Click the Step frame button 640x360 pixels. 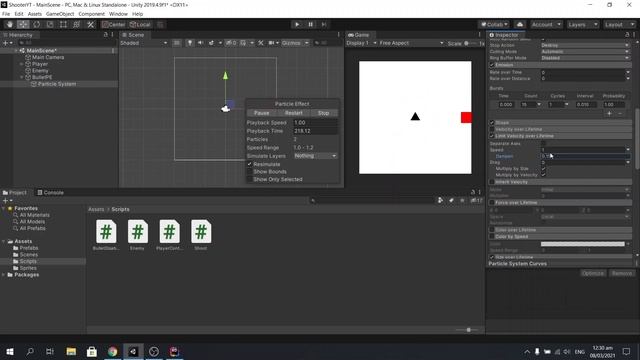click(x=324, y=24)
